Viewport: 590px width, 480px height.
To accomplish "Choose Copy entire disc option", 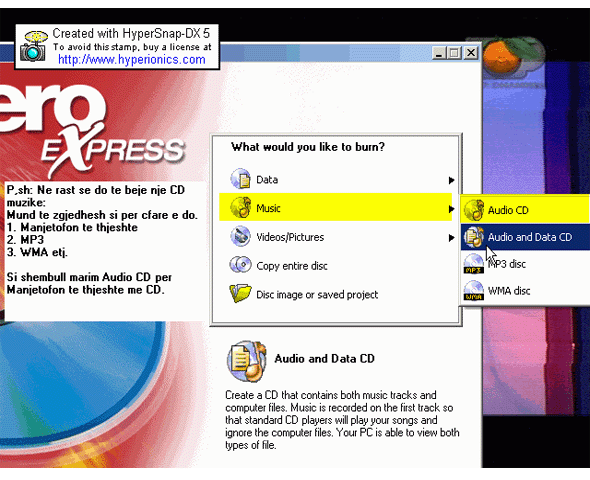I will [336, 266].
